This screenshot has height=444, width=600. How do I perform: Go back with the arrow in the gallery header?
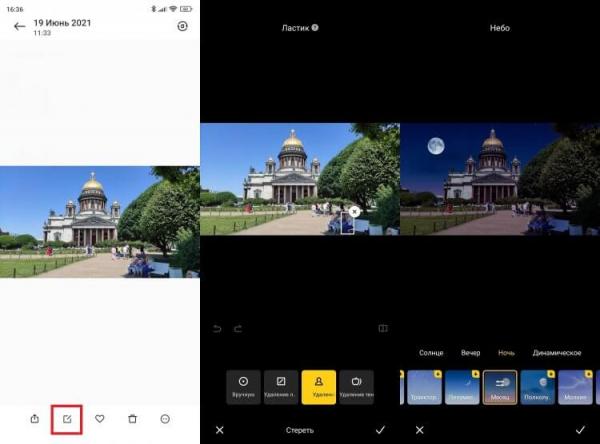click(20, 26)
